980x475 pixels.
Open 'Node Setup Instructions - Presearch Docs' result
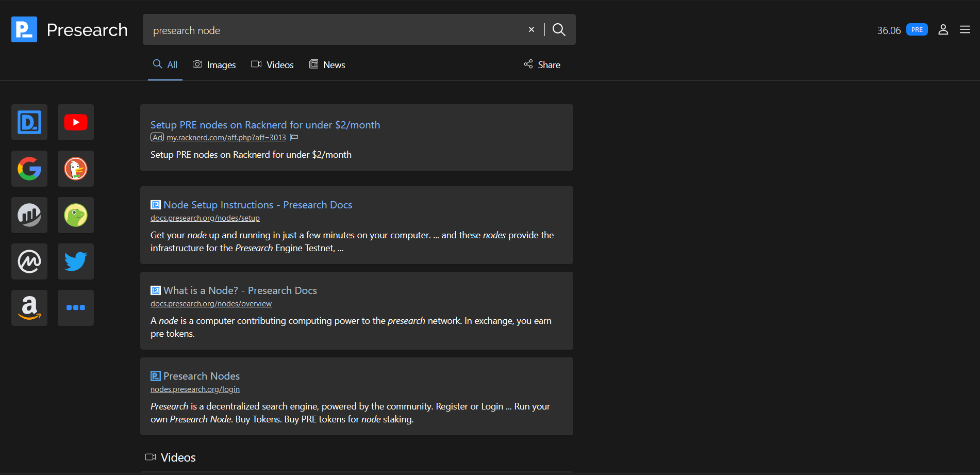point(258,205)
